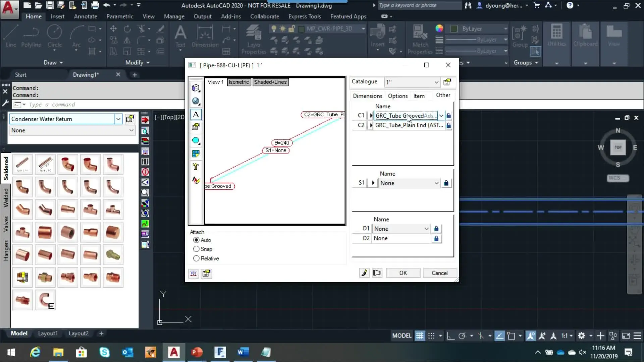Toggle the lock for damper D1

[436, 229]
